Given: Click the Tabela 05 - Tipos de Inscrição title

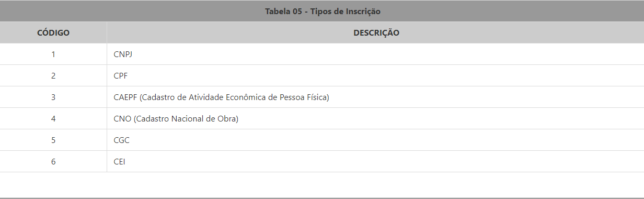Looking at the screenshot, I should point(323,11).
